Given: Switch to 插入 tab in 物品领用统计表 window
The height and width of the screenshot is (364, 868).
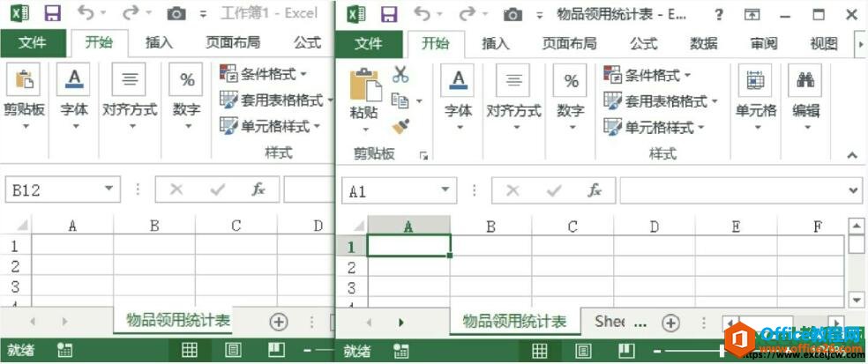Looking at the screenshot, I should pos(496,44).
